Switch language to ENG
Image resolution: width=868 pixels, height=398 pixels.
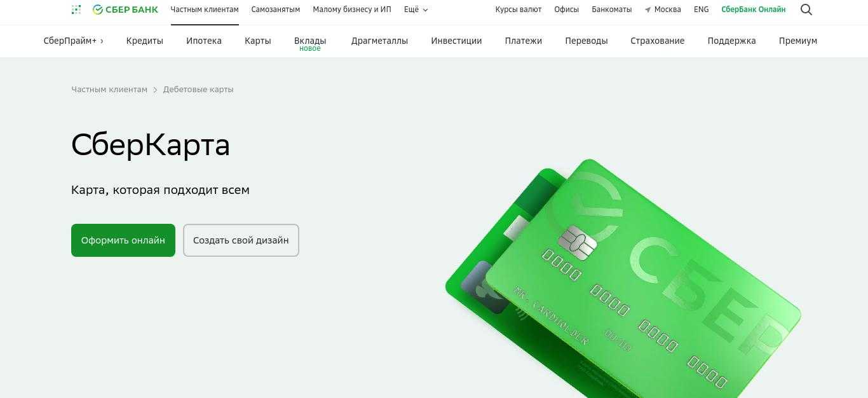pos(701,10)
